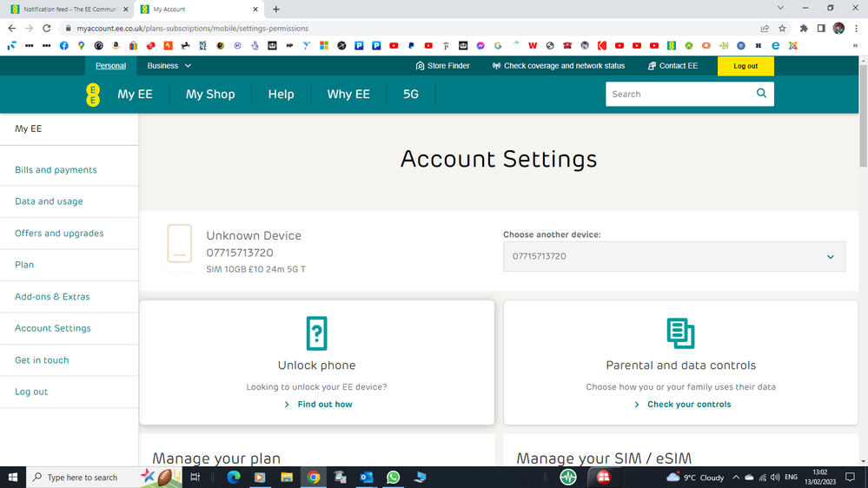
Task: Select the Personal tab
Action: tap(110, 66)
